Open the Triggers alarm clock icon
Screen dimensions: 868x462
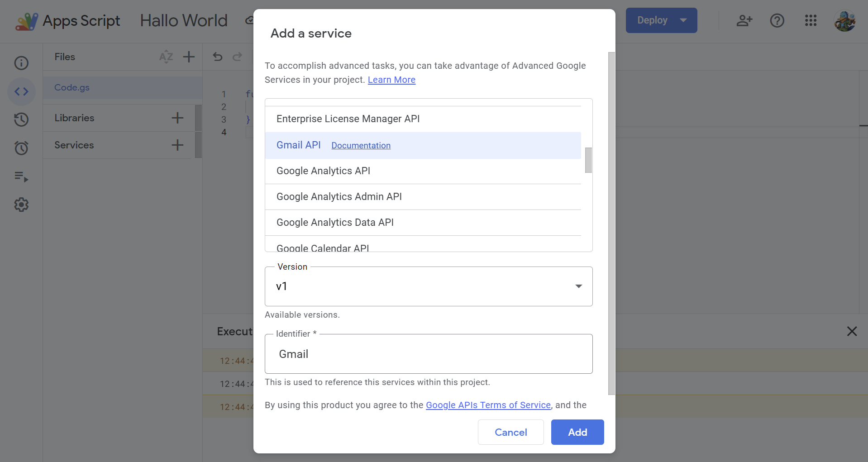coord(21,148)
